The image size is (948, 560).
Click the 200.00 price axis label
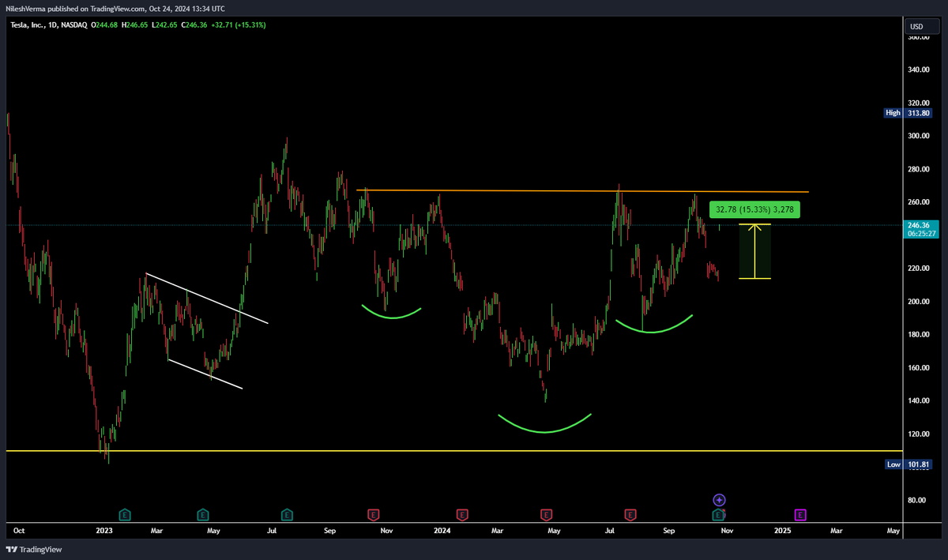coord(919,302)
